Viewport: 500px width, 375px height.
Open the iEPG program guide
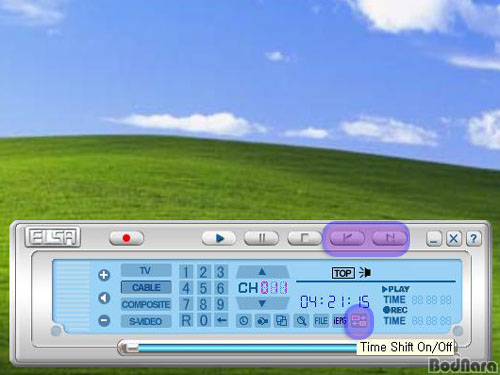[339, 321]
